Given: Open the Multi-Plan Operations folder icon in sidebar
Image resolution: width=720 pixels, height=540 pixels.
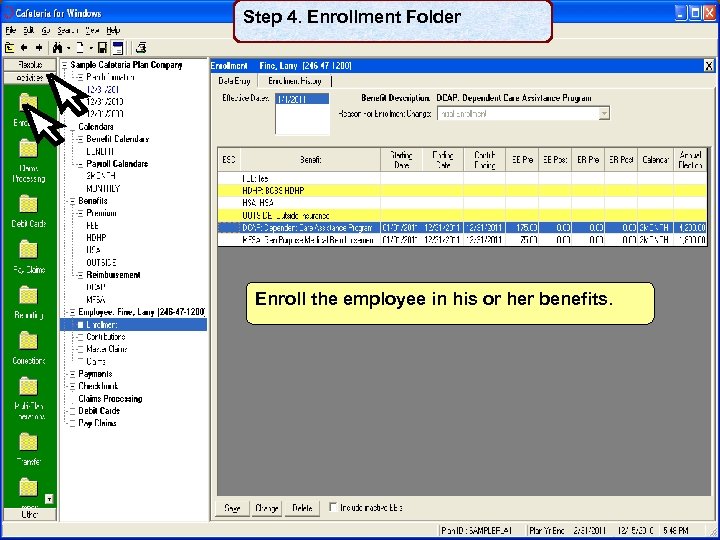Looking at the screenshot, I should click(x=28, y=387).
